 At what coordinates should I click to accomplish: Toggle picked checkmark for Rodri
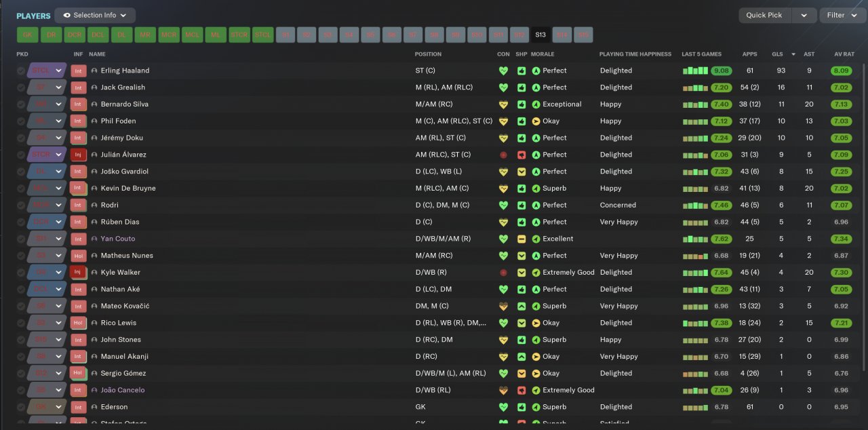click(x=21, y=205)
